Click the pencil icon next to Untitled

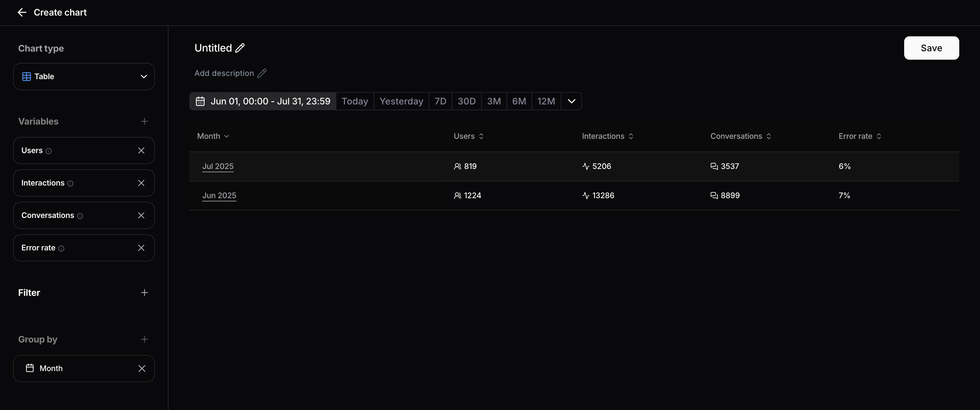240,48
